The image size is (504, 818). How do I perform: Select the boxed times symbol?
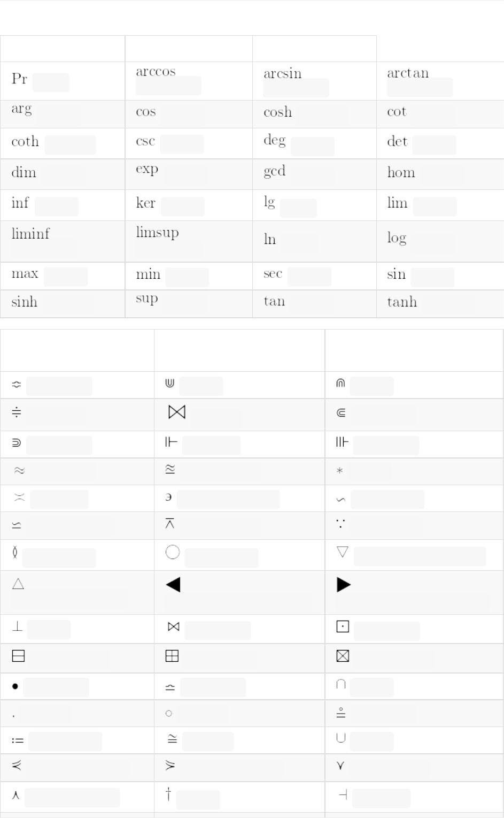coord(343,656)
